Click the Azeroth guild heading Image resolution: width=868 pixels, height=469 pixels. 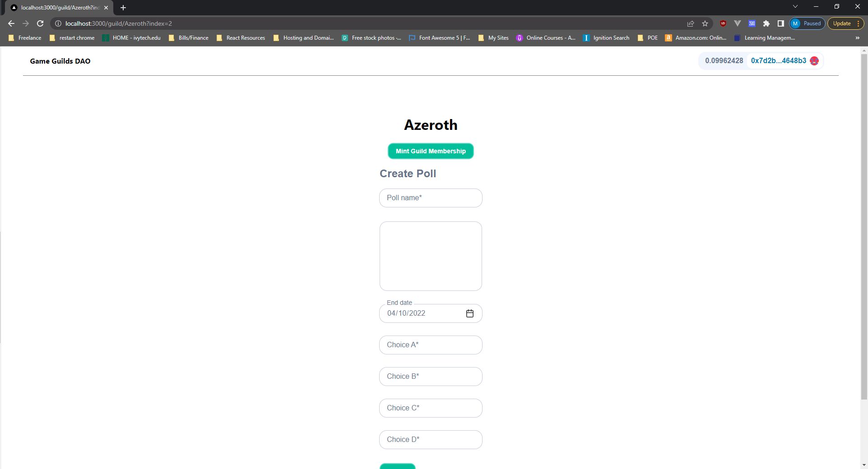click(x=431, y=125)
